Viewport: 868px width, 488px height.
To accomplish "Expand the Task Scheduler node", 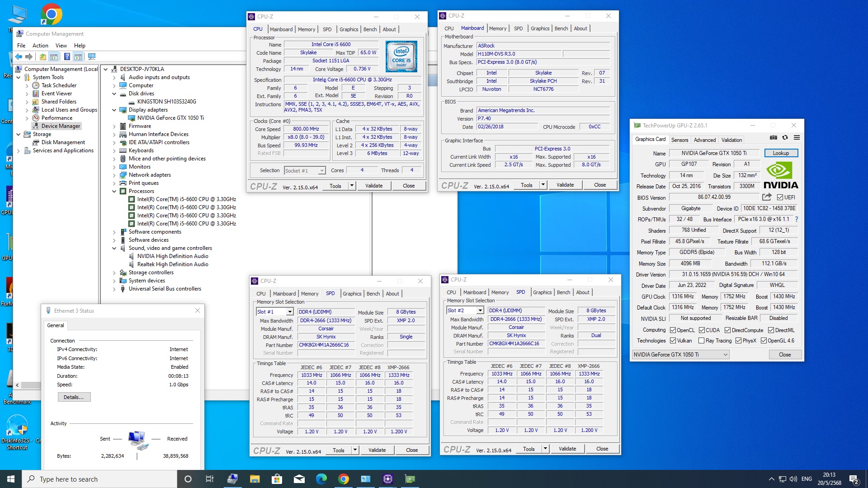I will pyautogui.click(x=27, y=86).
